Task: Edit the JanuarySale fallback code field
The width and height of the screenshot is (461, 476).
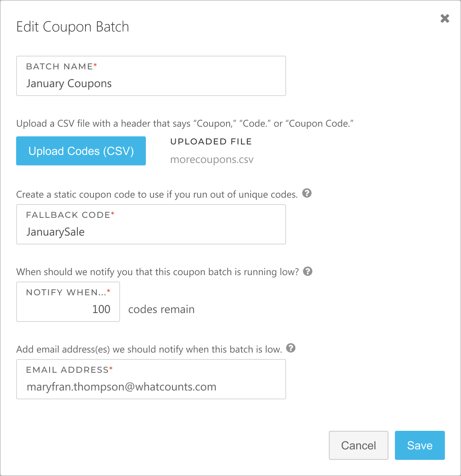Action: (151, 232)
